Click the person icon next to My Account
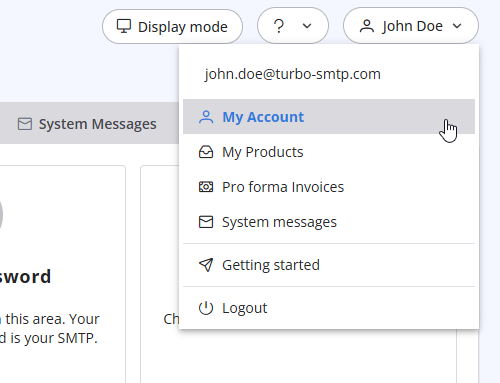Viewport: 500px width, 383px height. pos(206,117)
